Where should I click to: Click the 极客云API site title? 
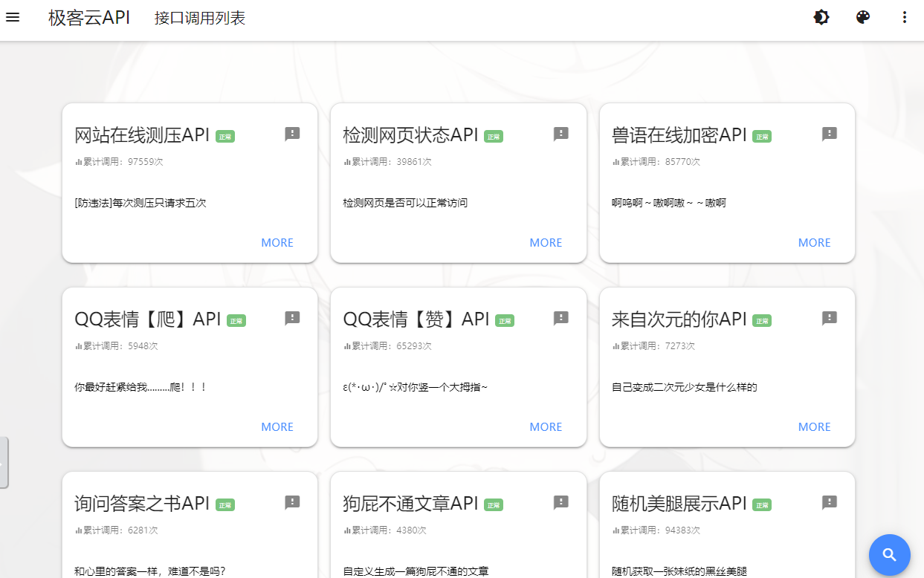pyautogui.click(x=89, y=18)
